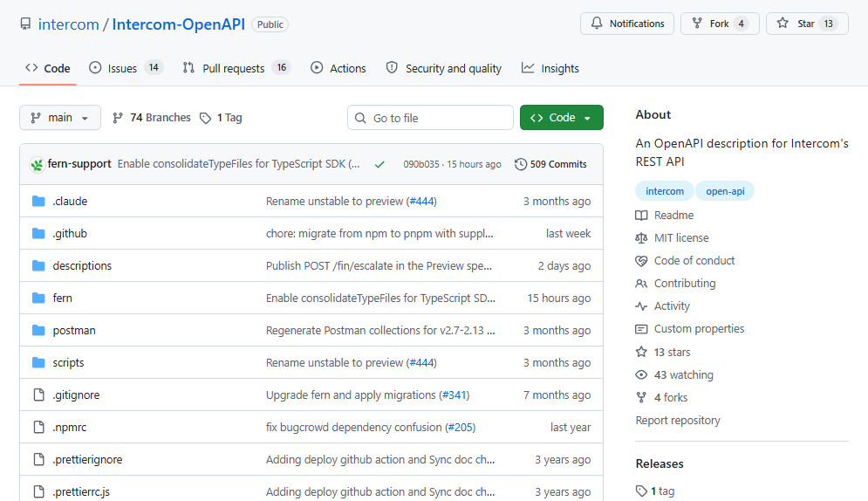Open the Releases heading link
The image size is (868, 501).
(x=660, y=464)
